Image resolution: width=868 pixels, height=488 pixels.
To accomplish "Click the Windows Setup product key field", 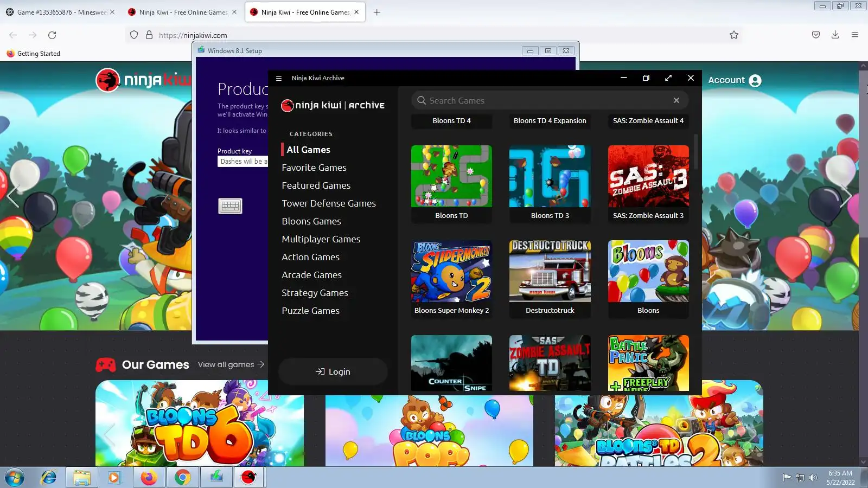I will (x=243, y=162).
